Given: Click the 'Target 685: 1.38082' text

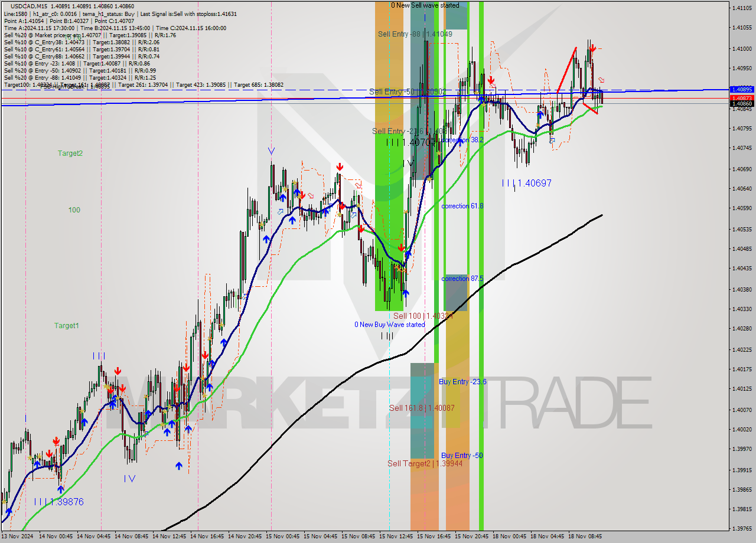Looking at the screenshot, I should tap(259, 84).
